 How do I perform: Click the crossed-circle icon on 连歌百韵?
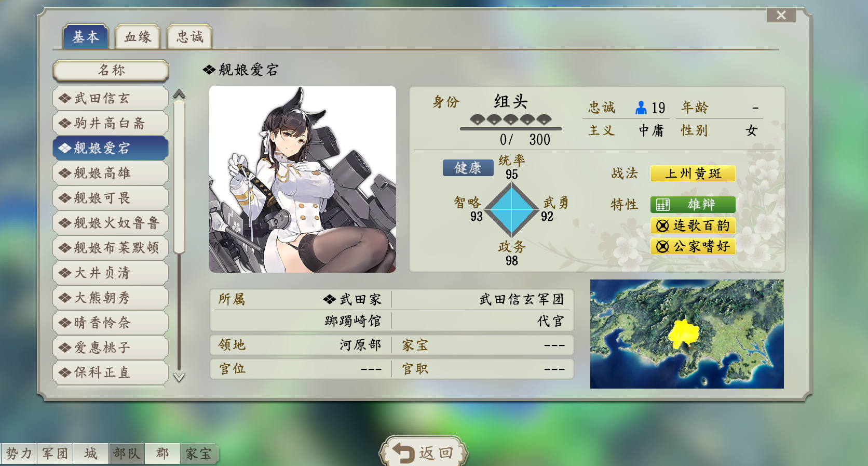coord(662,225)
